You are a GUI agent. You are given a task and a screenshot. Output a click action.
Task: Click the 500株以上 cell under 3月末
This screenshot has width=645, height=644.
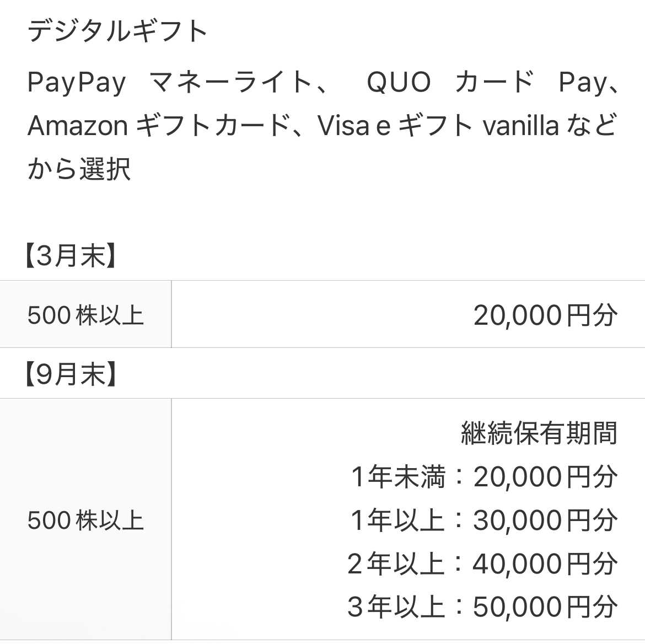tap(85, 315)
